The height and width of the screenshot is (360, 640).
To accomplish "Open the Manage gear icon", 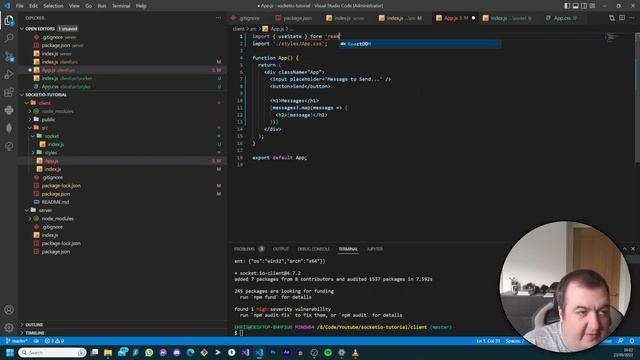I will click(9, 328).
